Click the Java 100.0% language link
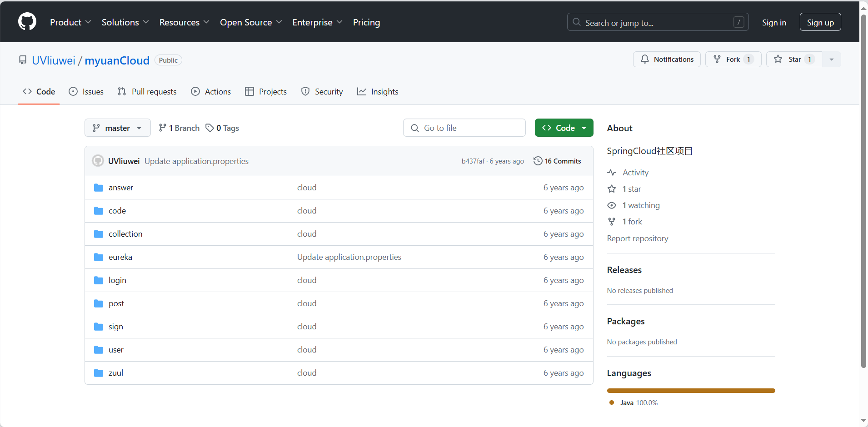The image size is (868, 427). point(634,403)
